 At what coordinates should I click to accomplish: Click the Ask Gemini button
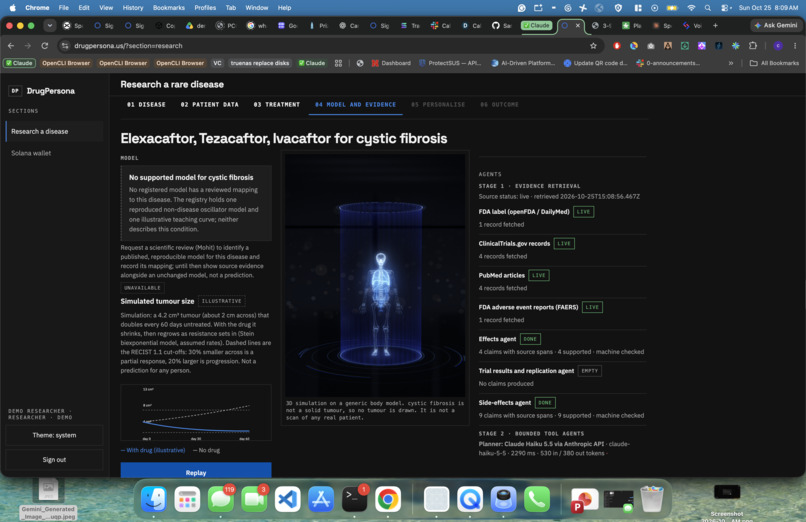click(x=776, y=25)
